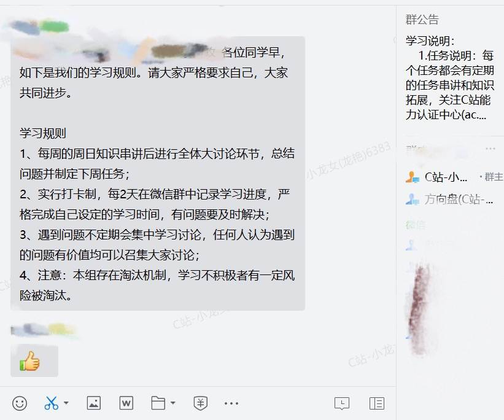Image resolution: width=504 pixels, height=420 pixels.
Task: Click the send picture icon
Action: coord(94,403)
